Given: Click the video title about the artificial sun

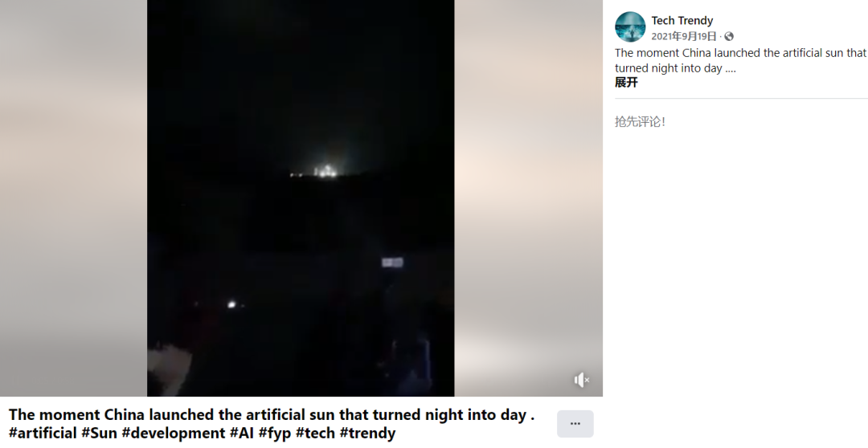Looking at the screenshot, I should [272, 415].
